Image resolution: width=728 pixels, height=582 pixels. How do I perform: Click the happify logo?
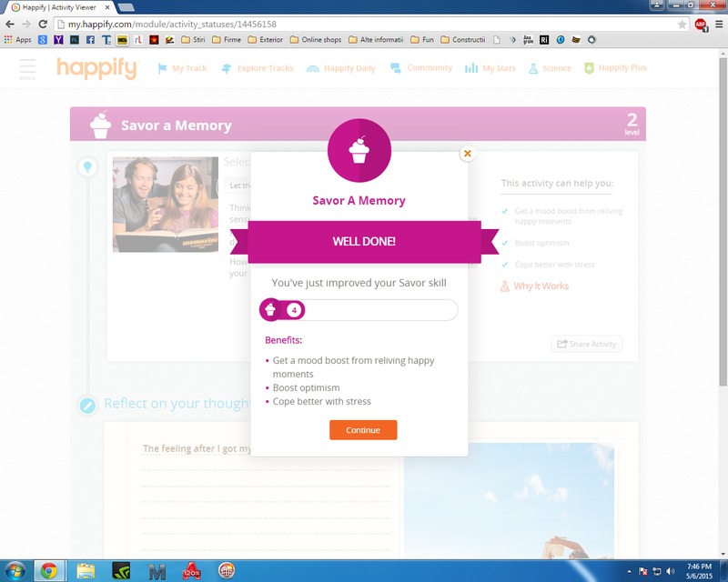(x=97, y=69)
